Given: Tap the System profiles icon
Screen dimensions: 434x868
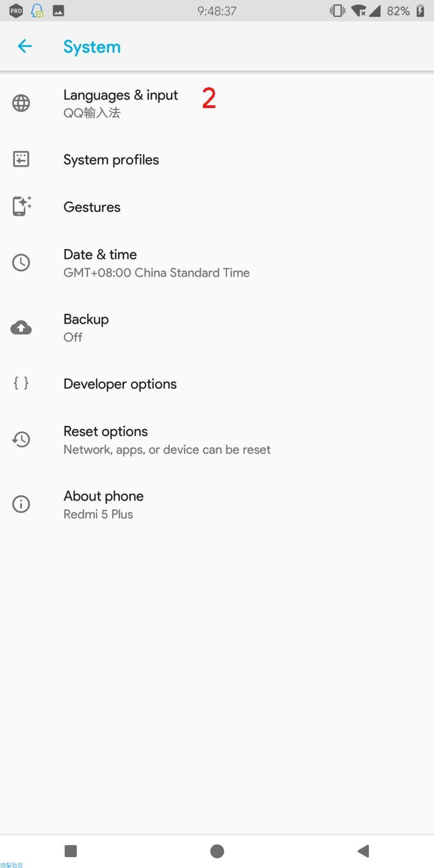Looking at the screenshot, I should (x=21, y=159).
